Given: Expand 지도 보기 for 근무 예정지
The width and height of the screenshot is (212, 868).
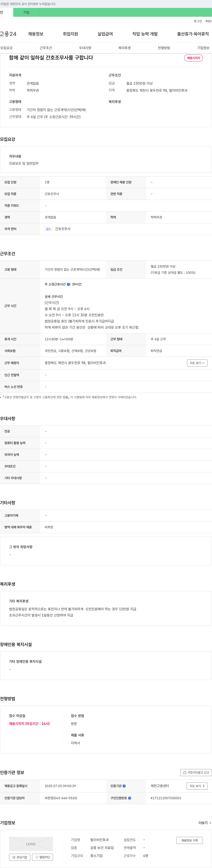Looking at the screenshot, I should tap(197, 363).
